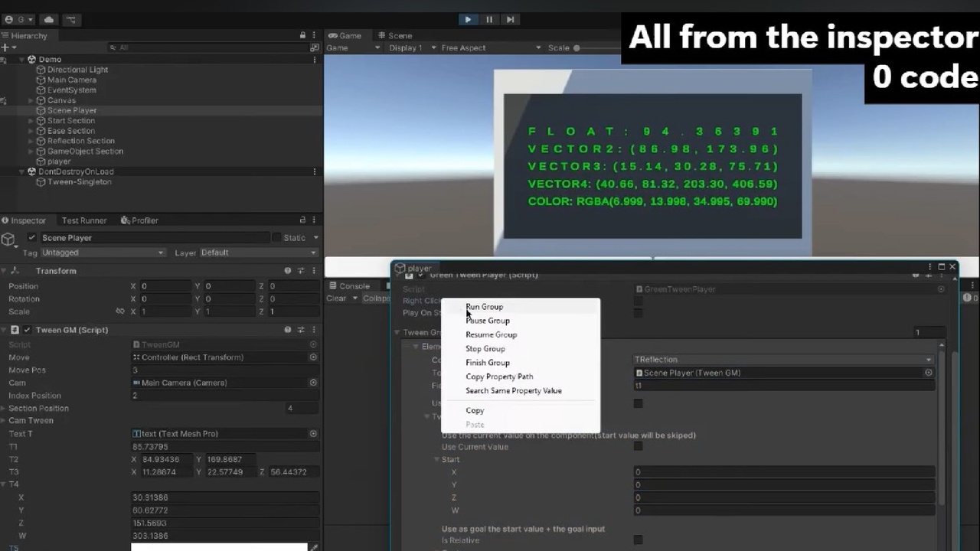
Task: Open the Test Runner tab
Action: [83, 220]
